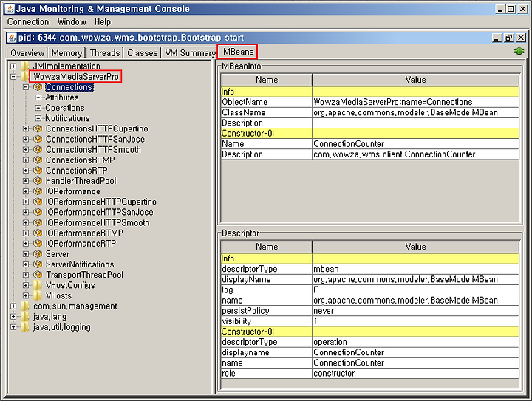
Task: Click the IOPerformanceRTP bean icon
Action: click(38, 244)
